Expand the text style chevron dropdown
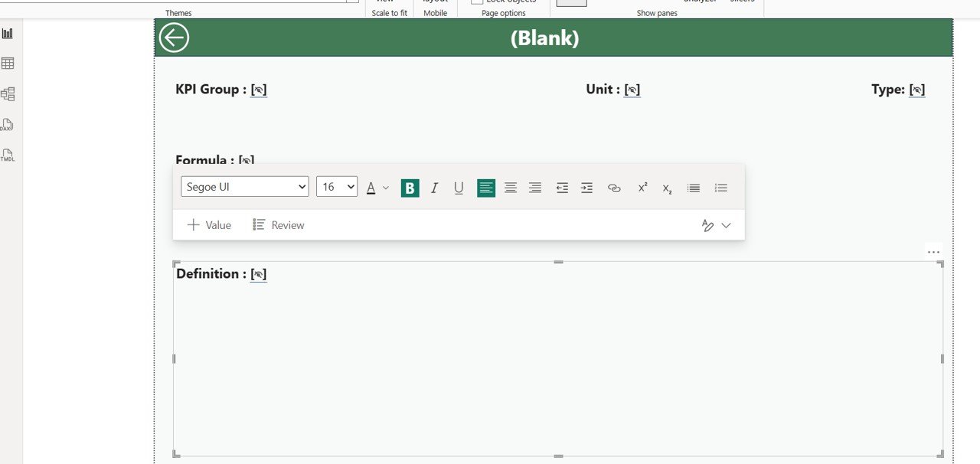The image size is (980, 464). tap(726, 225)
